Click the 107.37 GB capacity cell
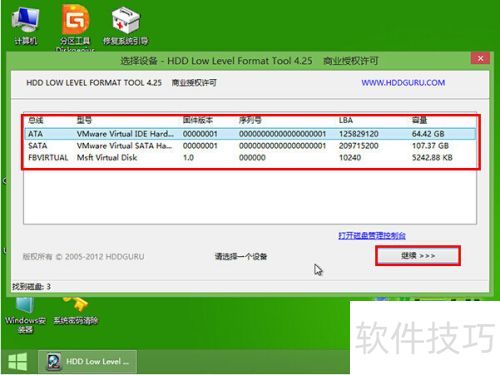Screen dimensions: 500x375 click(430, 146)
